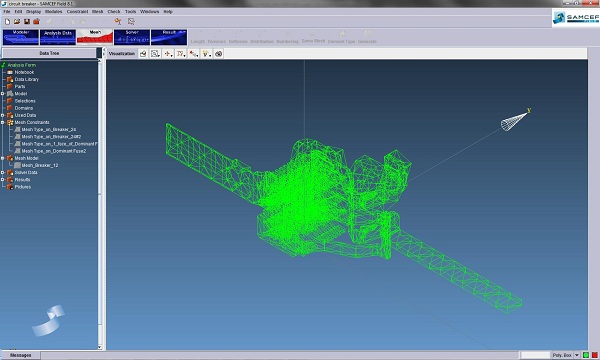Click the red toolbox icon in top toolbar

pyautogui.click(x=36, y=21)
